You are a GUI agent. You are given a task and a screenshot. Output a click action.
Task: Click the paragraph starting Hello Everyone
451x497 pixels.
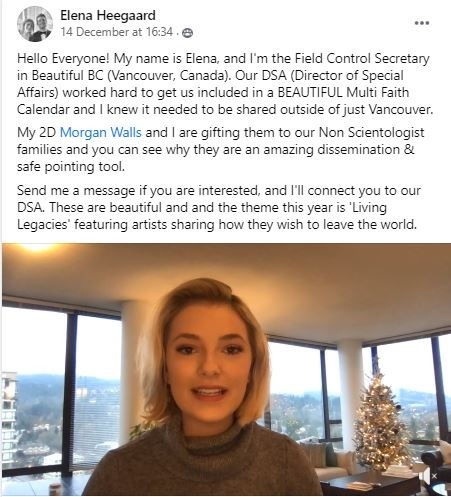point(225,84)
